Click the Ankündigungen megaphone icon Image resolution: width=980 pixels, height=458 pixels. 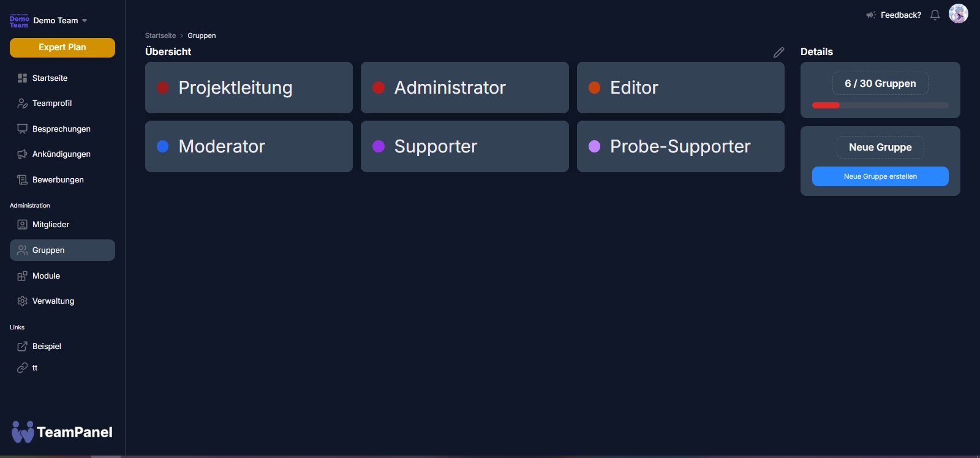pos(22,154)
